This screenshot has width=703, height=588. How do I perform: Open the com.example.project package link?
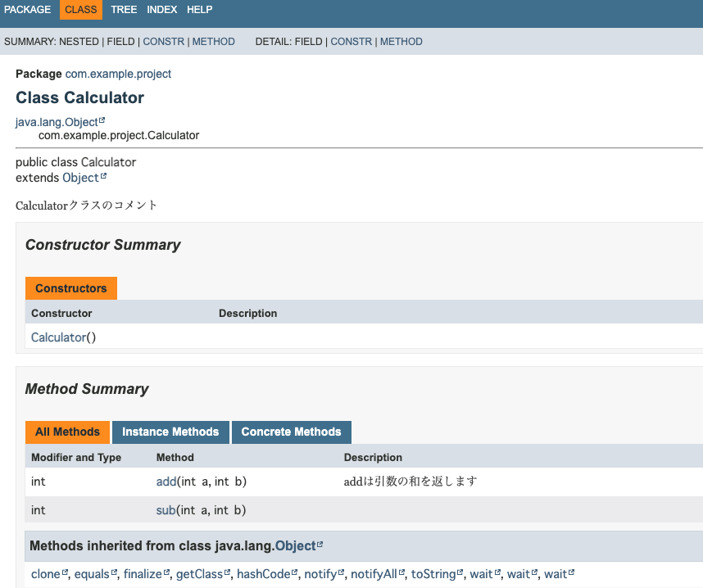tap(117, 73)
